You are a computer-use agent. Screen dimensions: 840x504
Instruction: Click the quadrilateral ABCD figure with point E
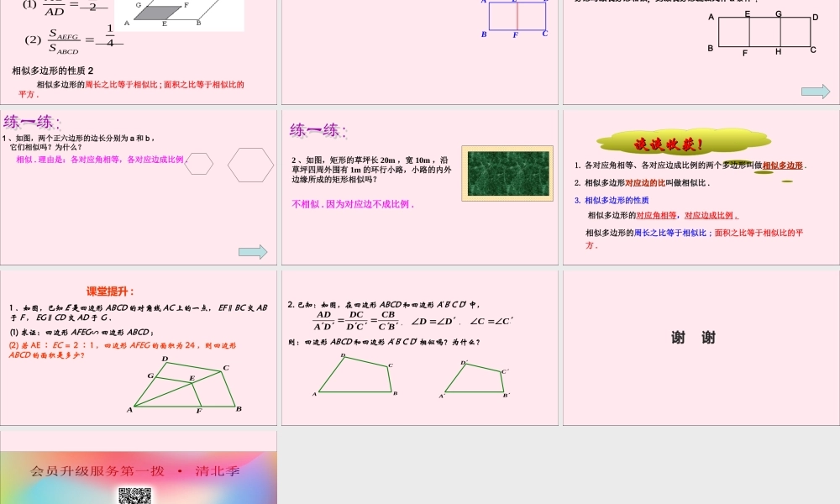coord(186,385)
